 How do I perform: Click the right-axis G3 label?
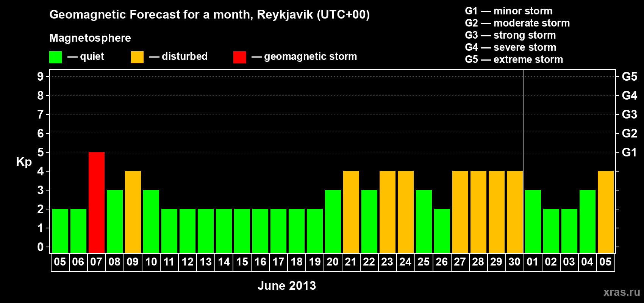629,114
